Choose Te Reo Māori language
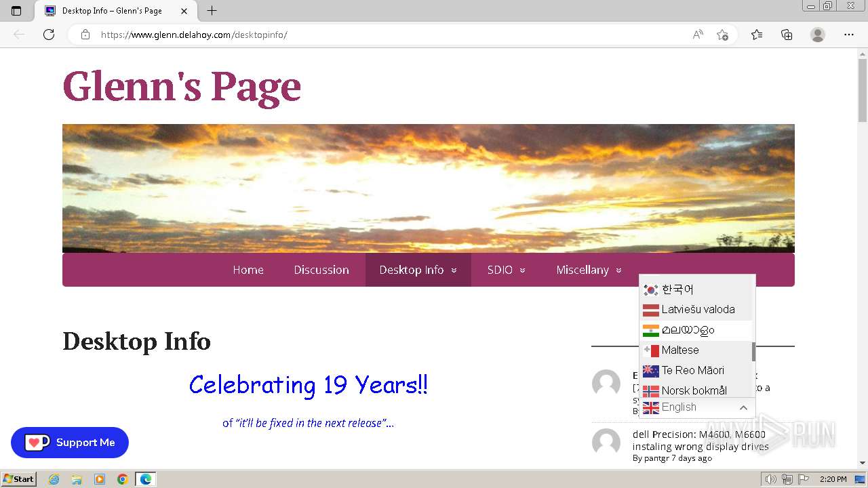This screenshot has height=488, width=868. tap(696, 371)
